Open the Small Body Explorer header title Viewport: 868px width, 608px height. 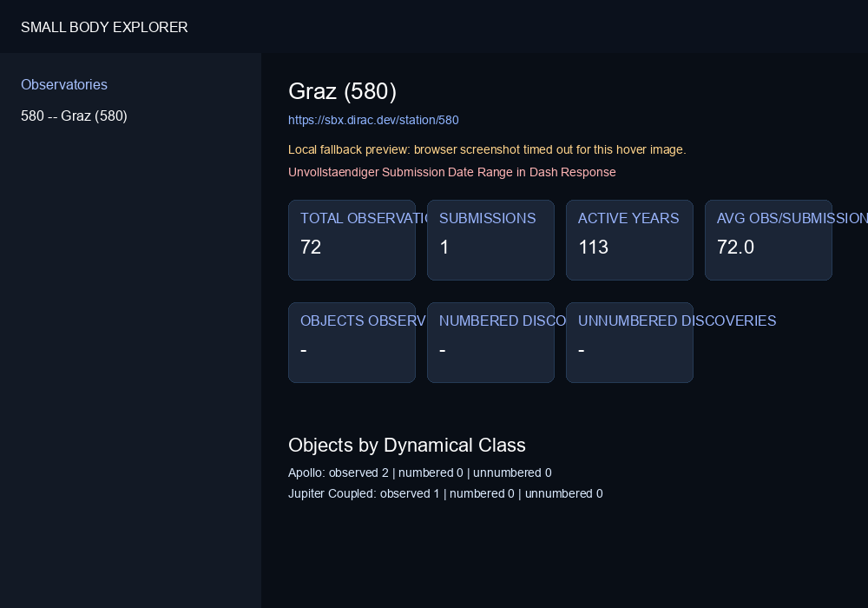click(104, 27)
